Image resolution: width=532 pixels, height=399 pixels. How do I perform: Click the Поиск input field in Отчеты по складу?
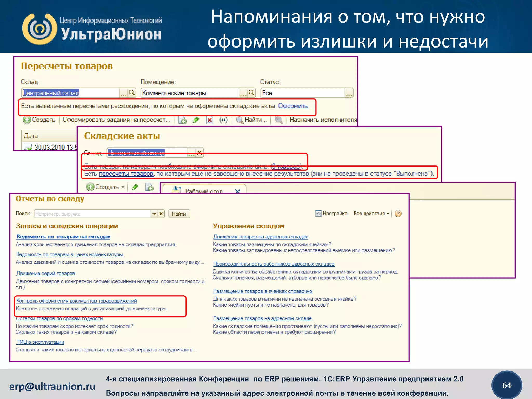pyautogui.click(x=92, y=214)
